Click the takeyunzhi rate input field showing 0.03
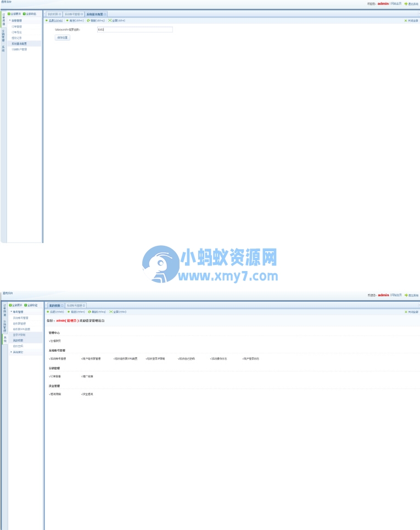 (x=135, y=30)
